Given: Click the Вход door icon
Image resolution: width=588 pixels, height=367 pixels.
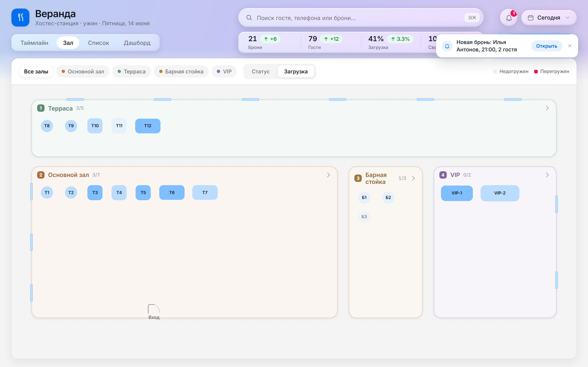Looking at the screenshot, I should [154, 309].
